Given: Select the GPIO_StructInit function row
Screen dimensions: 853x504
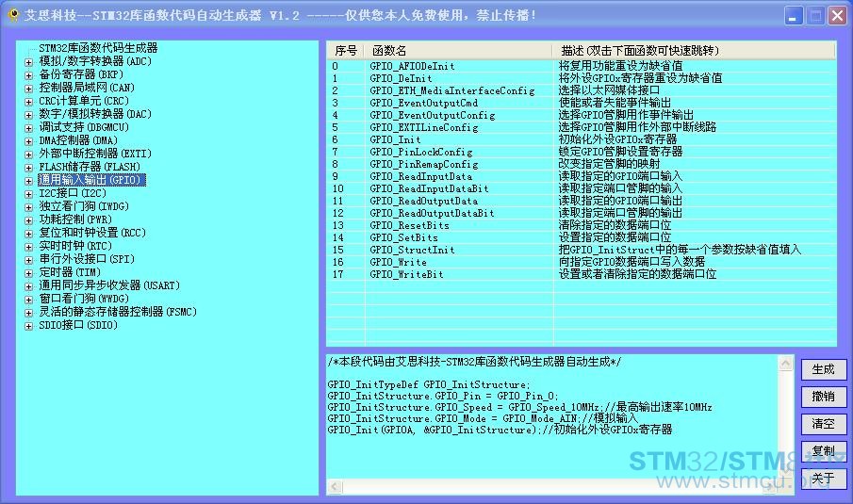Looking at the screenshot, I should [581, 250].
